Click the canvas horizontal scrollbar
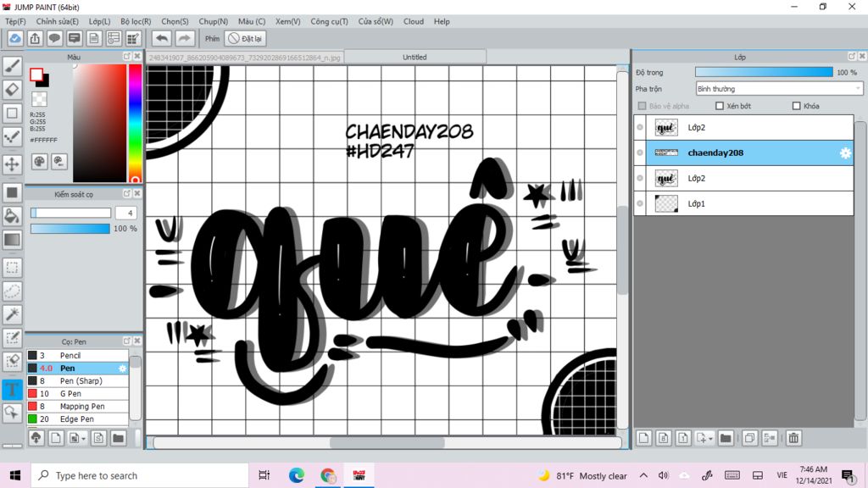 click(387, 442)
